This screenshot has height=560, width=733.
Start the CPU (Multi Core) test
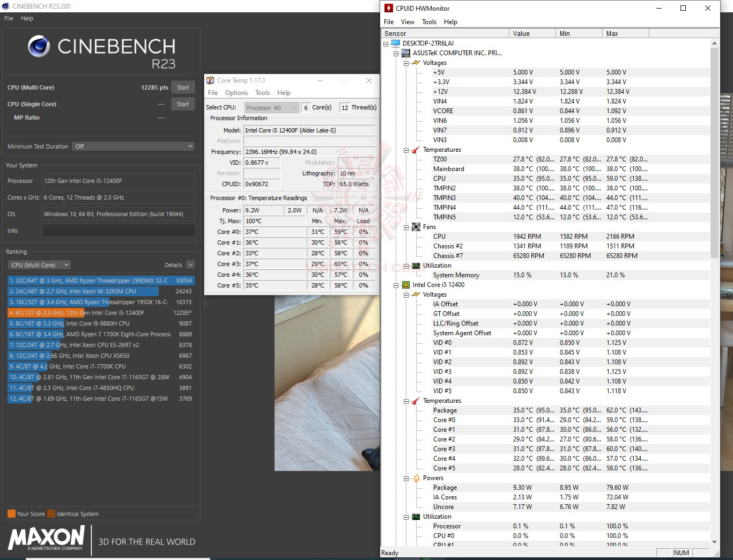(183, 87)
